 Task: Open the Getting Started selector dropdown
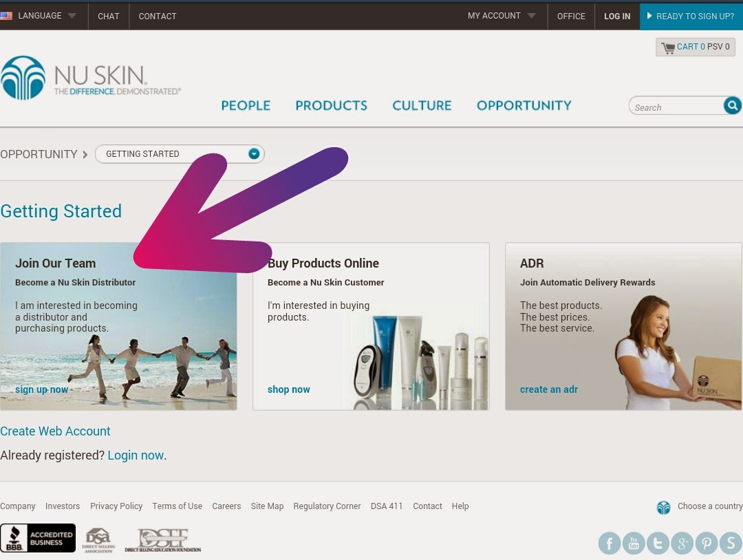(253, 153)
